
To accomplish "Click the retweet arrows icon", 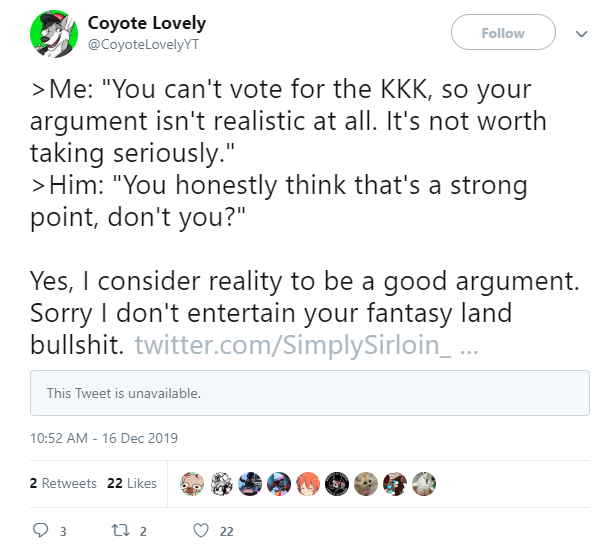I will click(x=120, y=530).
